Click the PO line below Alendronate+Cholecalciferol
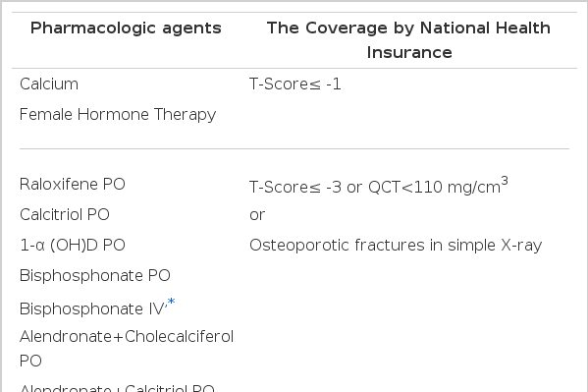Screen dimensions: 588x392 pos(30,361)
